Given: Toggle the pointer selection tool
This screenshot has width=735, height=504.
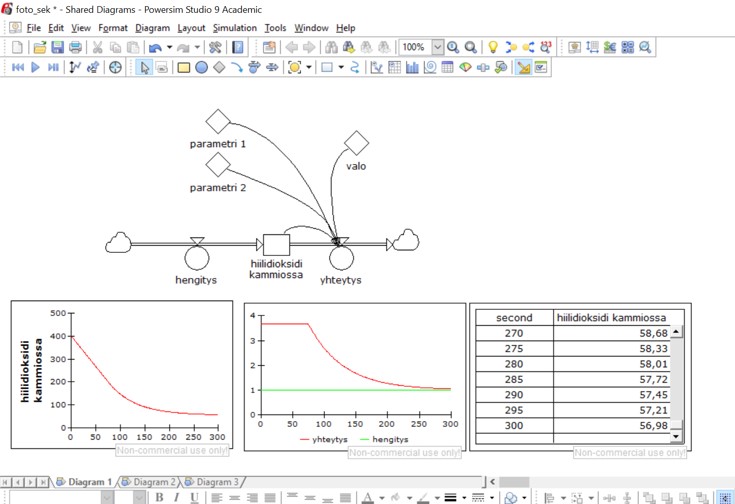Looking at the screenshot, I should point(144,68).
